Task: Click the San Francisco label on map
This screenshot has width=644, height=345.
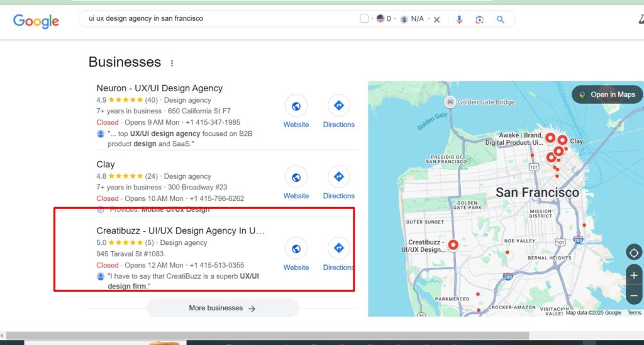Action: tap(537, 193)
